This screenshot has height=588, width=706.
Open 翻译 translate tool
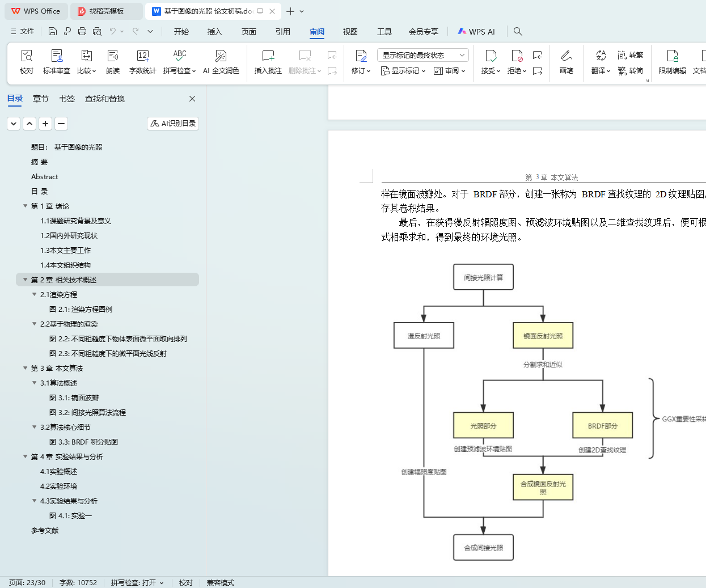601,62
